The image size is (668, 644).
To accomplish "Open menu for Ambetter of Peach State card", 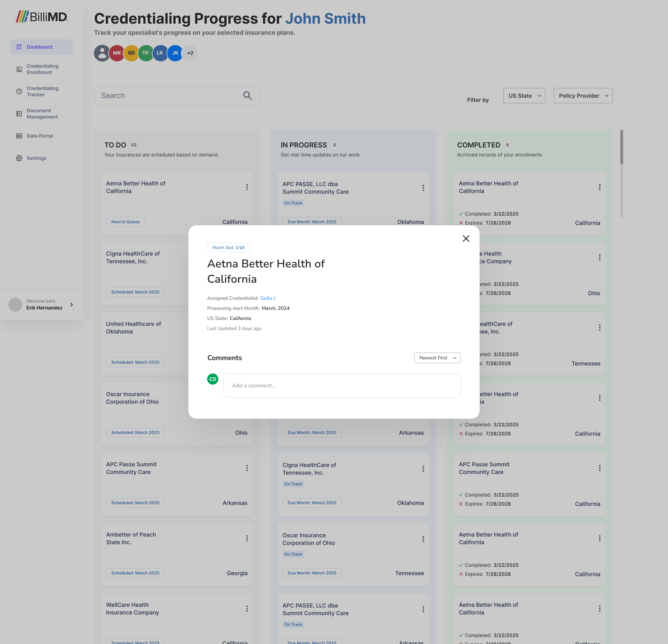I will [x=247, y=539].
